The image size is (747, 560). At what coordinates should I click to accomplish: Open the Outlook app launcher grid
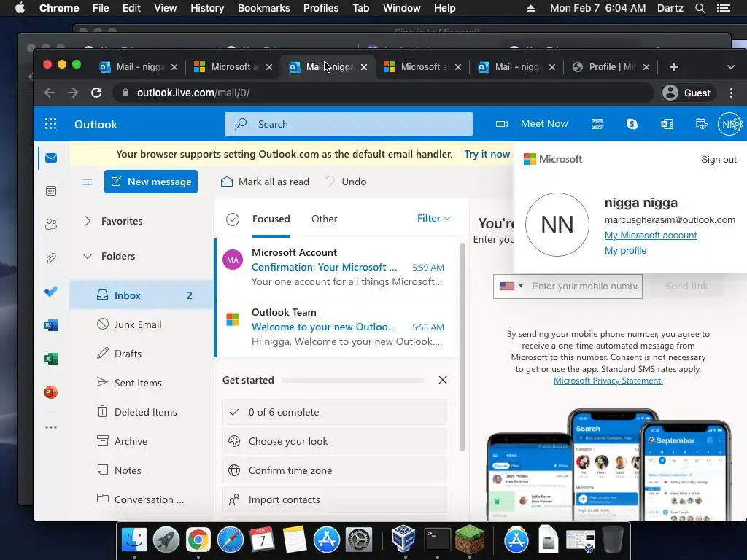50,124
